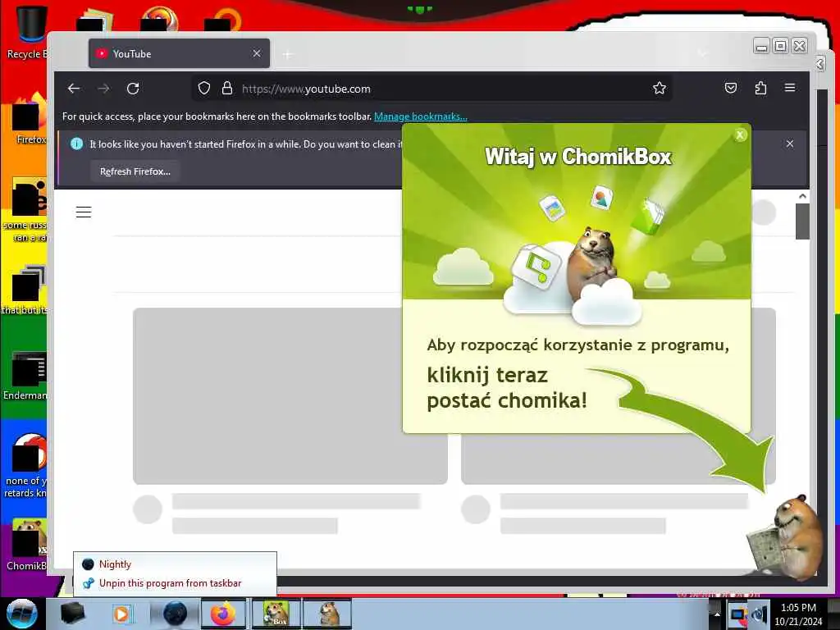
Task: Dismiss the Firefox refresh notification bar
Action: point(790,144)
